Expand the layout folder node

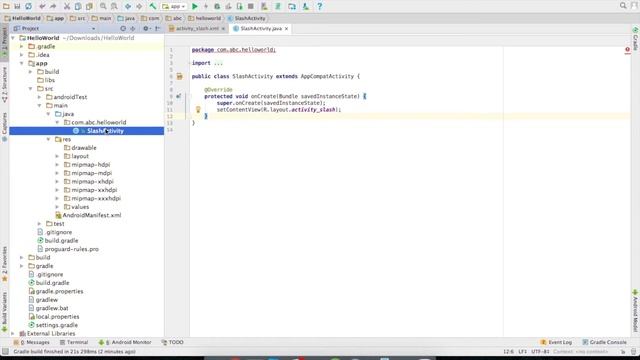coord(58,156)
